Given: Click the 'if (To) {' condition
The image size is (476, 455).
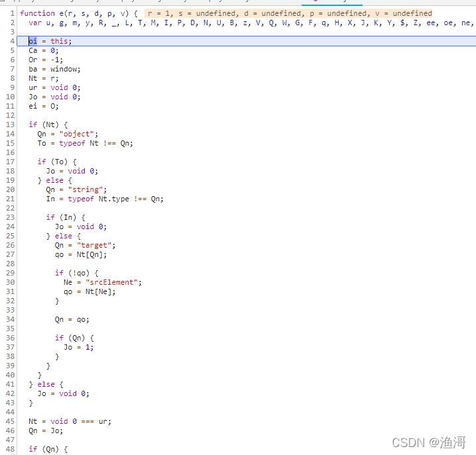Looking at the screenshot, I should tap(57, 162).
